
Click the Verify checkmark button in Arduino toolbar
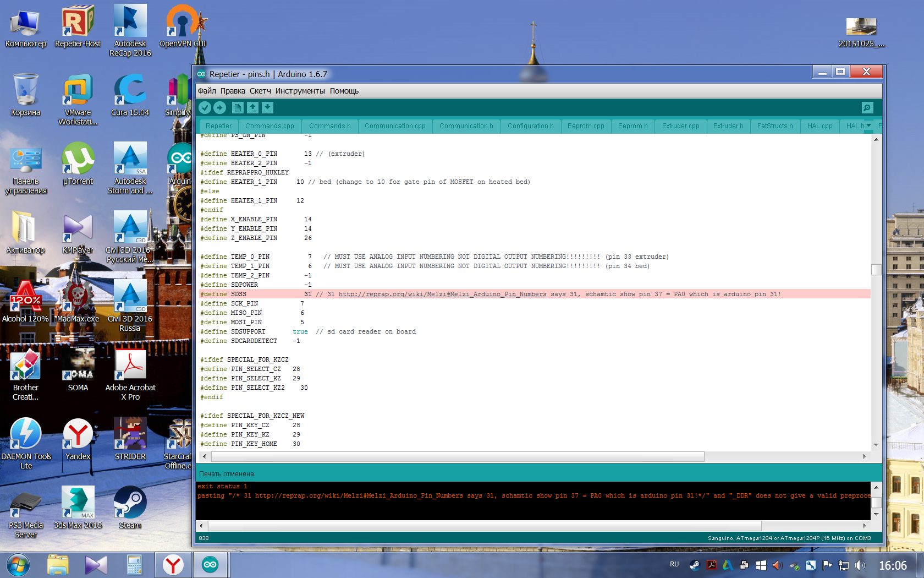point(205,108)
